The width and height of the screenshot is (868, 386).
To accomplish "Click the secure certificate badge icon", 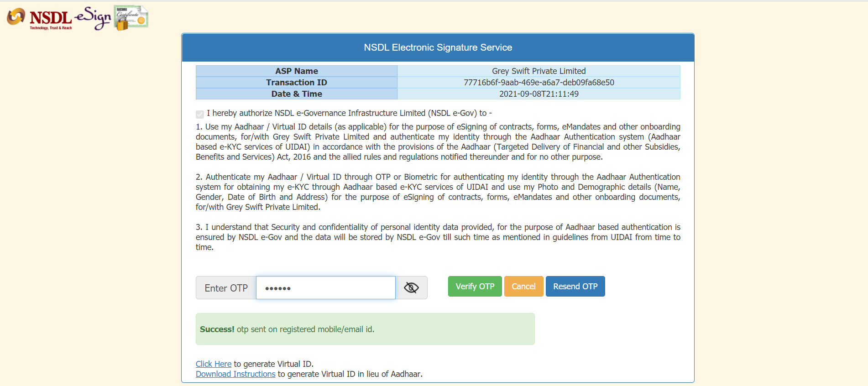I will (131, 18).
